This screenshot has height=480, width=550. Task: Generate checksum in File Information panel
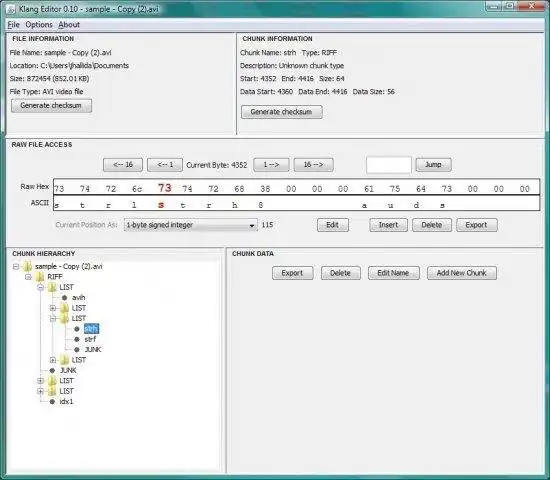tap(51, 106)
